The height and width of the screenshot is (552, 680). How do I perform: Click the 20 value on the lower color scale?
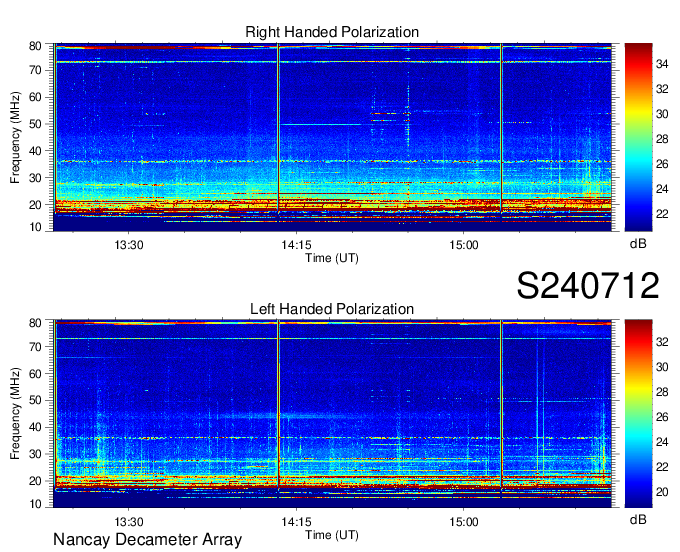tap(662, 492)
